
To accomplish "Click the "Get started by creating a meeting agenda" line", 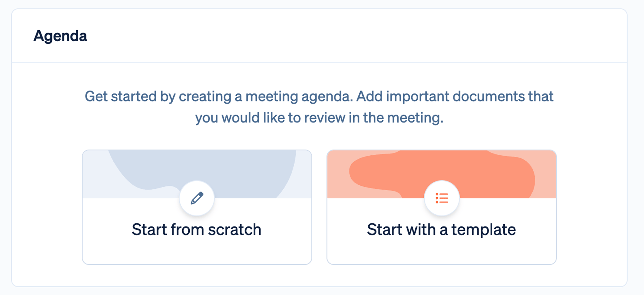I will tap(218, 96).
